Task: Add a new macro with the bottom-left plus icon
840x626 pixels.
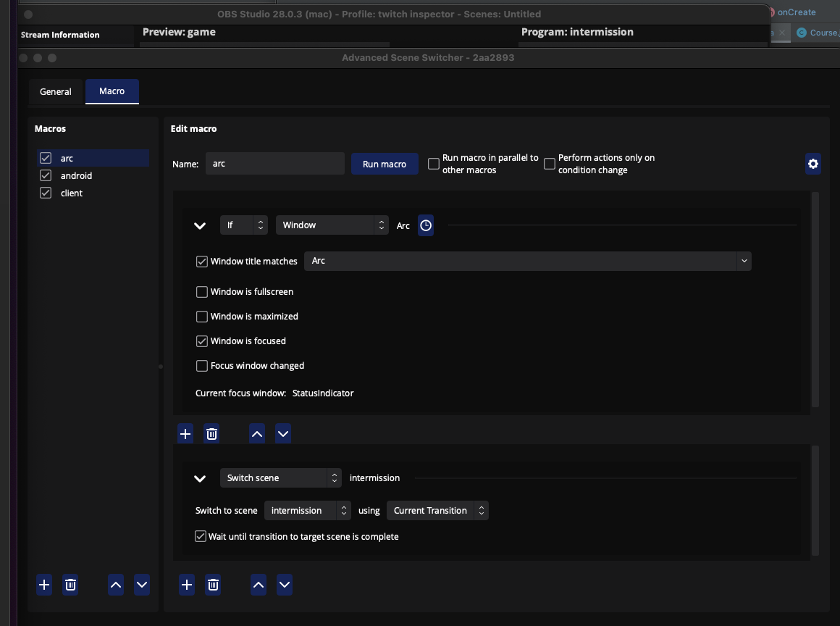Action: 44,585
